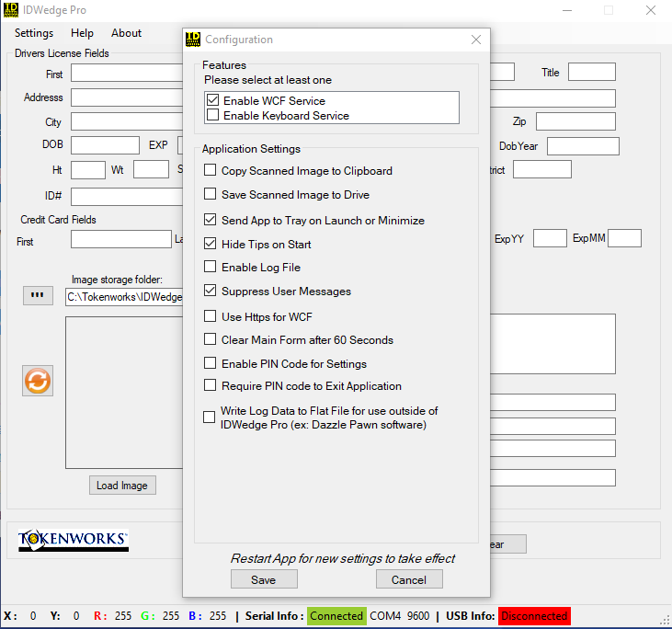Click the Ht input field
Viewport: 672px width, 629px height.
88,170
